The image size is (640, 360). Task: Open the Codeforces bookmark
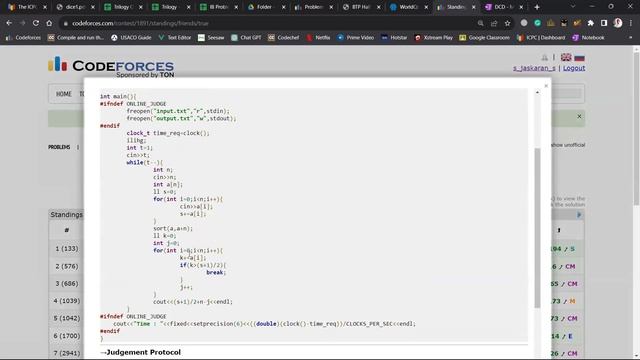click(x=23, y=38)
